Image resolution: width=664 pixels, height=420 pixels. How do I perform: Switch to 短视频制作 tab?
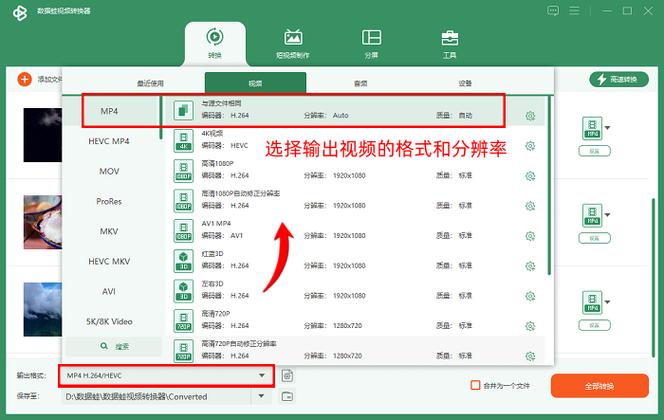pyautogui.click(x=293, y=44)
